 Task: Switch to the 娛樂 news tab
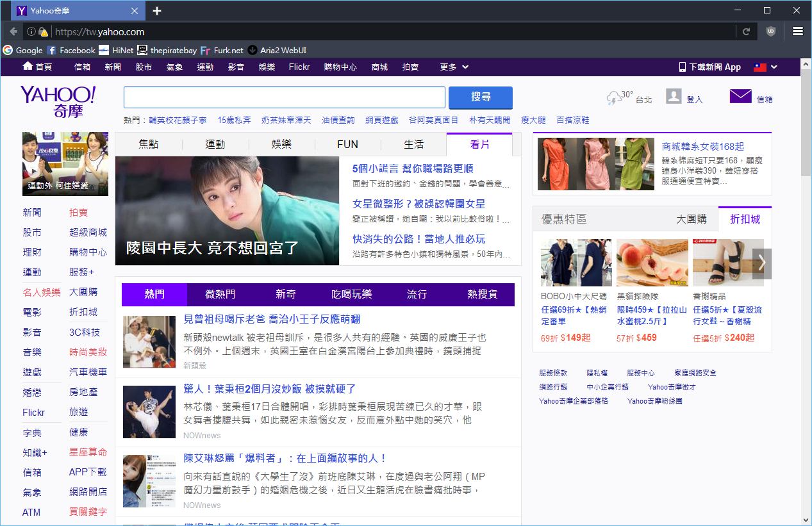(281, 144)
